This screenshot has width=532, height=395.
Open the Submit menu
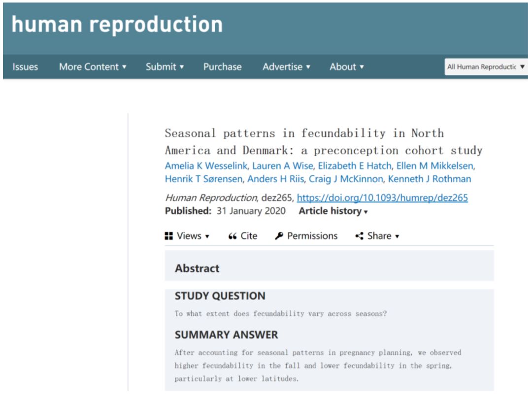pos(165,67)
